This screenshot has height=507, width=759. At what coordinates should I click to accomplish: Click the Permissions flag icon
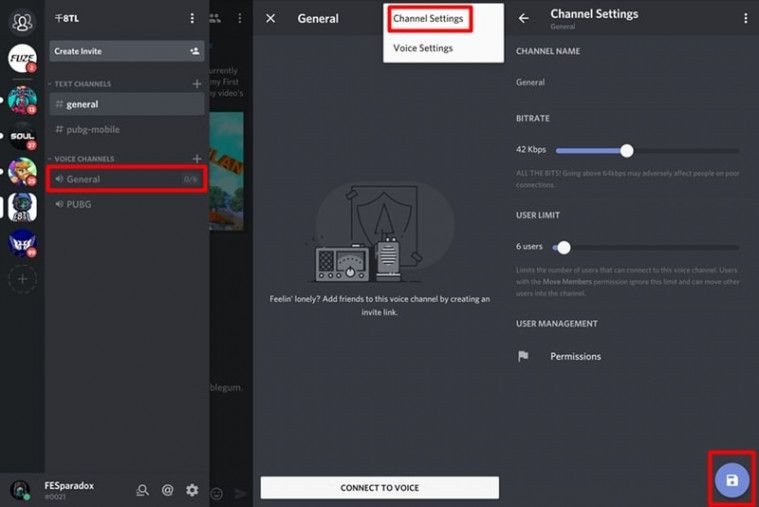tap(523, 356)
